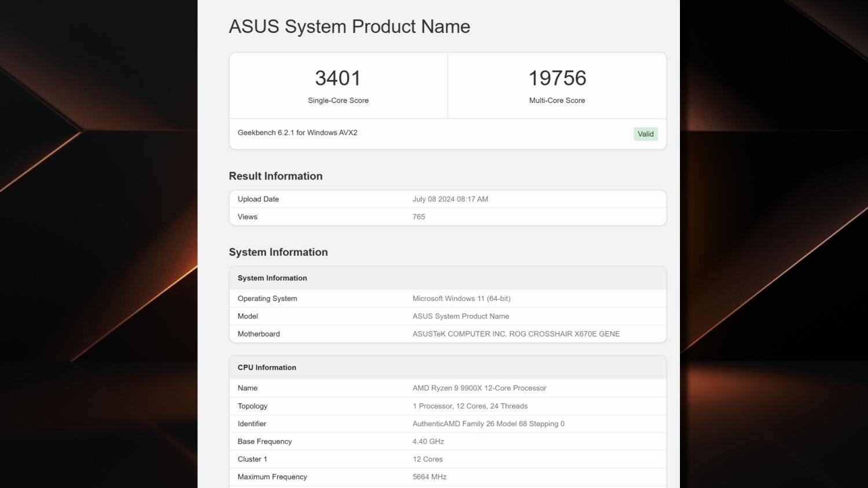The width and height of the screenshot is (868, 488).
Task: Select the Maximum Frequency 5664 MHz value
Action: [429, 476]
